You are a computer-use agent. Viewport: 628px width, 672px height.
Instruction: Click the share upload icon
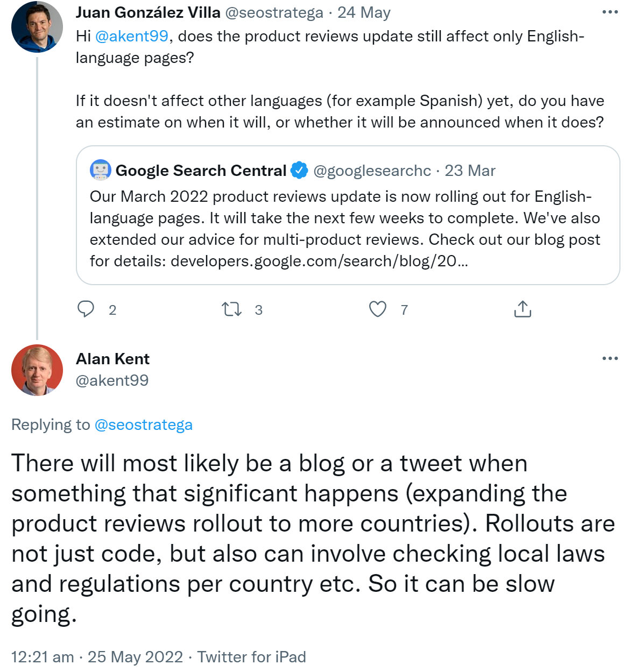pos(523,309)
